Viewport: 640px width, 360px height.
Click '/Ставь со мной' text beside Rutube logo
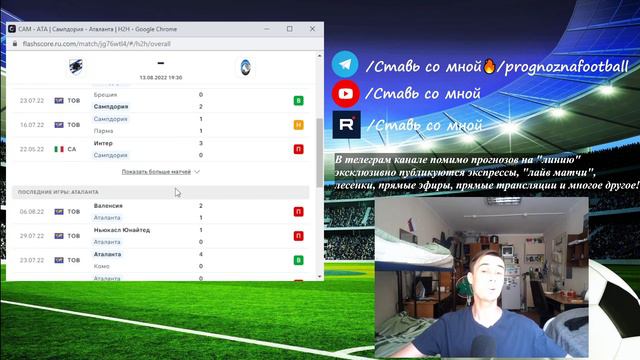424,125
